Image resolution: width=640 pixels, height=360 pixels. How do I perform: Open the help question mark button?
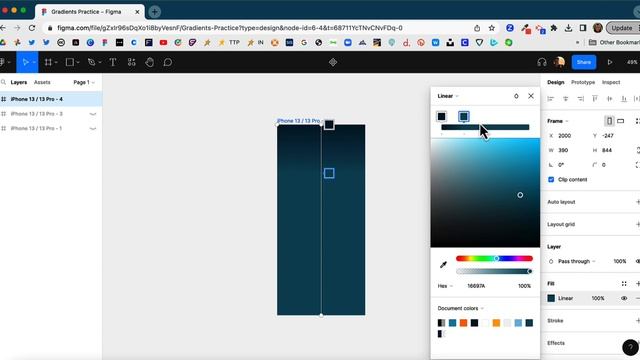point(630,347)
